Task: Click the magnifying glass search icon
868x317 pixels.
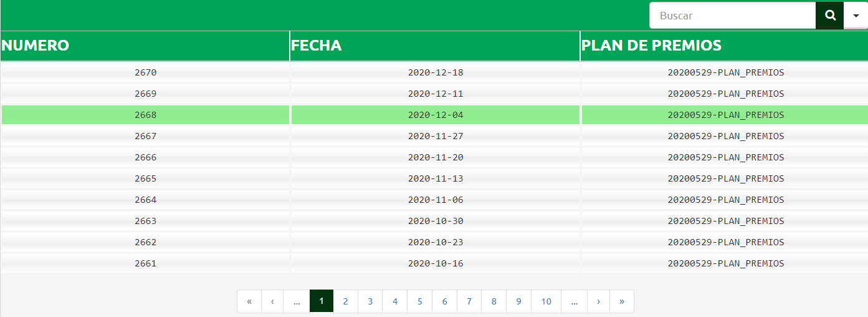Action: coord(829,16)
